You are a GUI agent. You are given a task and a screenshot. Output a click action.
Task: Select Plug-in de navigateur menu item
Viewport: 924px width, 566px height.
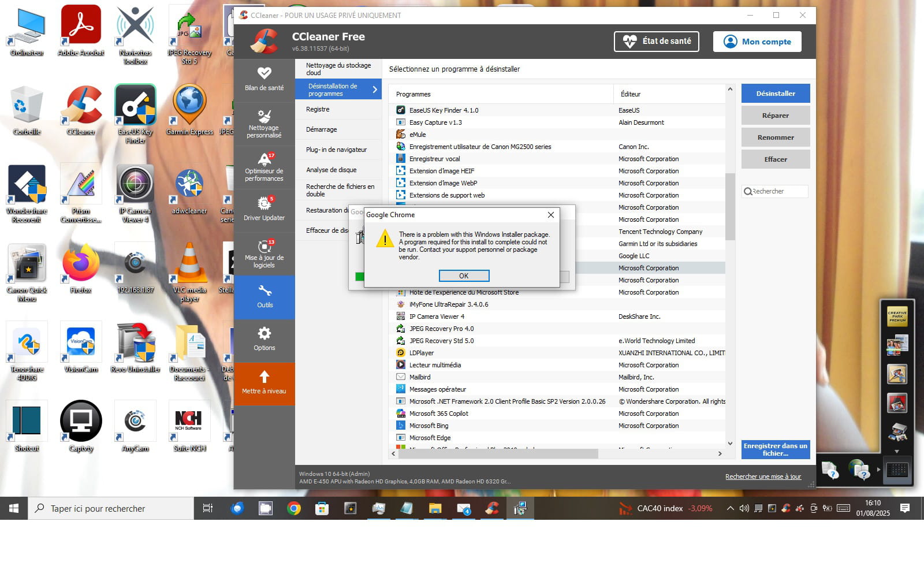point(338,150)
